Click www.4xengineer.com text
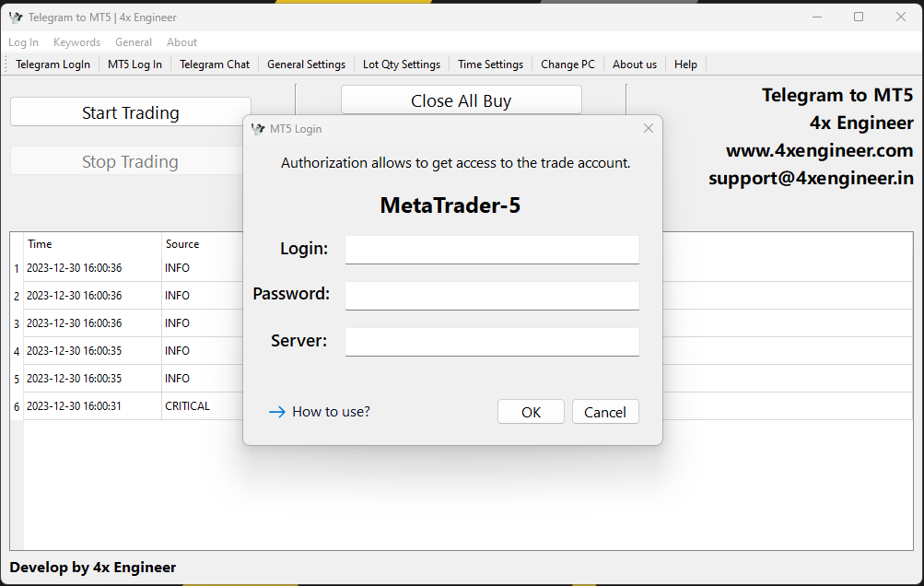924x586 pixels. point(819,151)
